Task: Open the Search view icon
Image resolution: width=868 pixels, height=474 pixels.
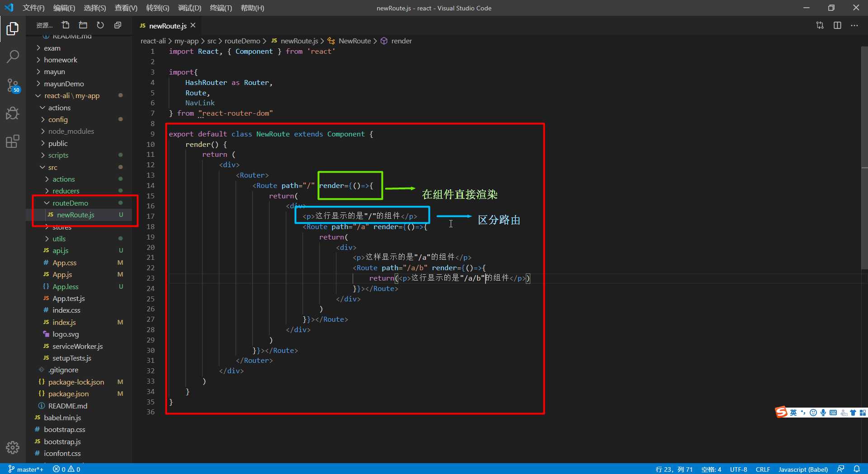Action: tap(13, 57)
